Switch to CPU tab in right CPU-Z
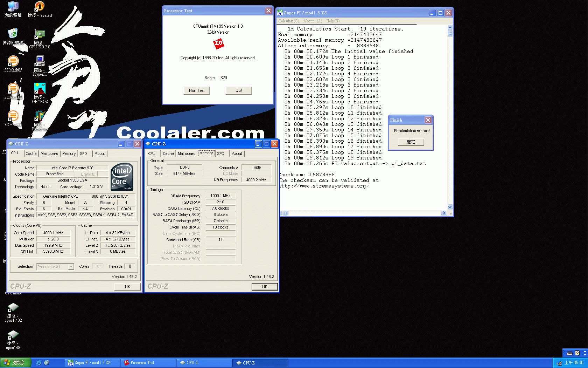 pyautogui.click(x=152, y=154)
